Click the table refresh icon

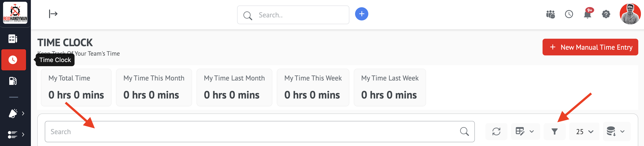tap(496, 131)
